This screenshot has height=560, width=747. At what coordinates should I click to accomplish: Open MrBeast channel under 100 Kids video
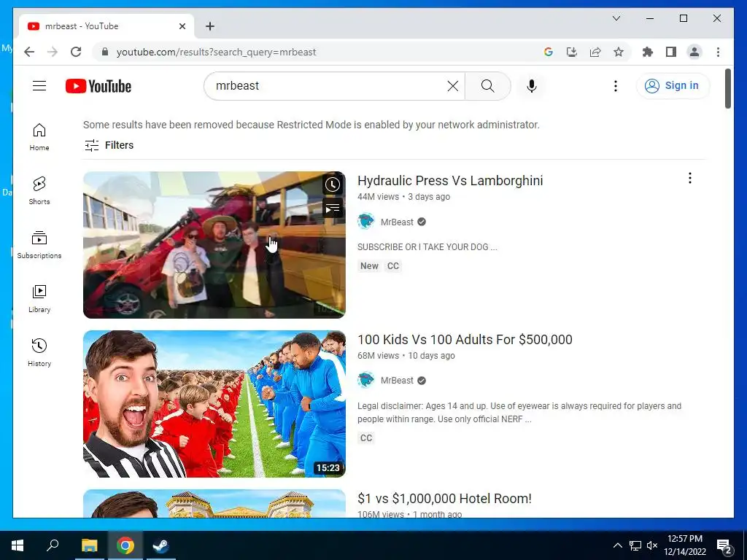click(397, 381)
